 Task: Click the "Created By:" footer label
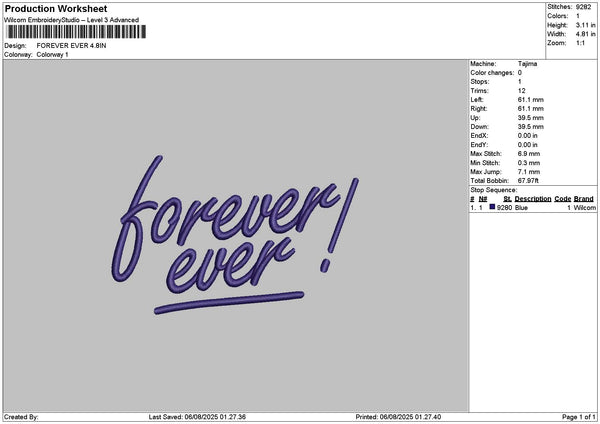[21, 417]
